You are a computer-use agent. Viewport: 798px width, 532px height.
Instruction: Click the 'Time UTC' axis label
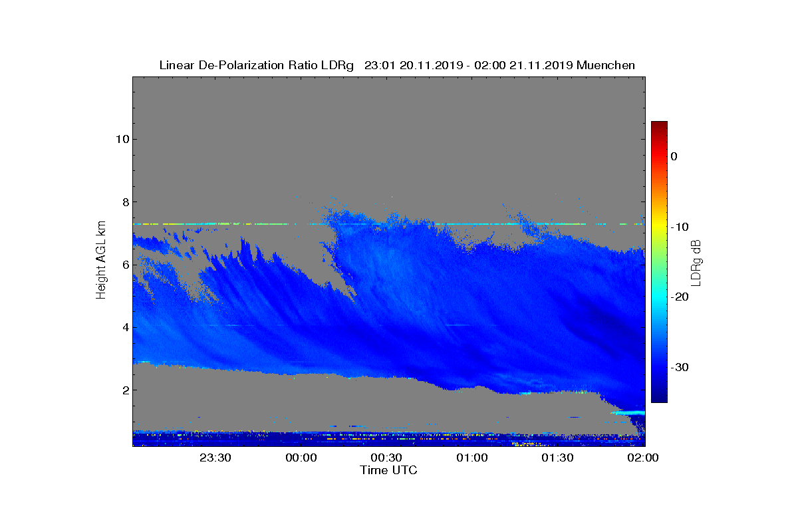coord(388,470)
